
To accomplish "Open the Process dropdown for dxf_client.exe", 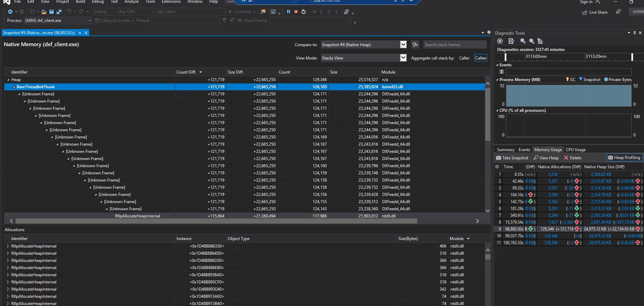I will point(90,21).
